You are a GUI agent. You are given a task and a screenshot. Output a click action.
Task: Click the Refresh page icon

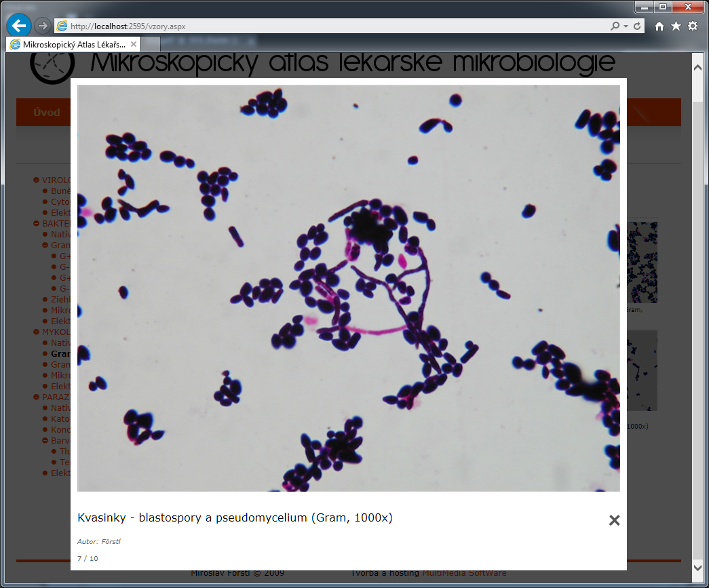pos(637,26)
